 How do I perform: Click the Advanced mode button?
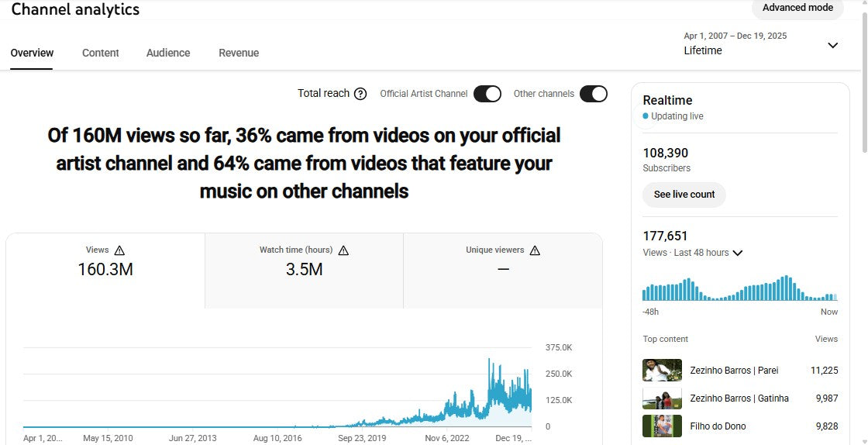[x=797, y=8]
